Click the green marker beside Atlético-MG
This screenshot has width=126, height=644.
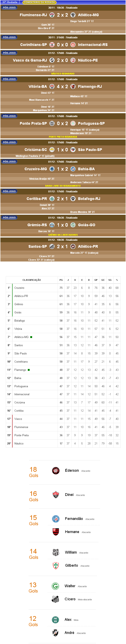pos(31,337)
